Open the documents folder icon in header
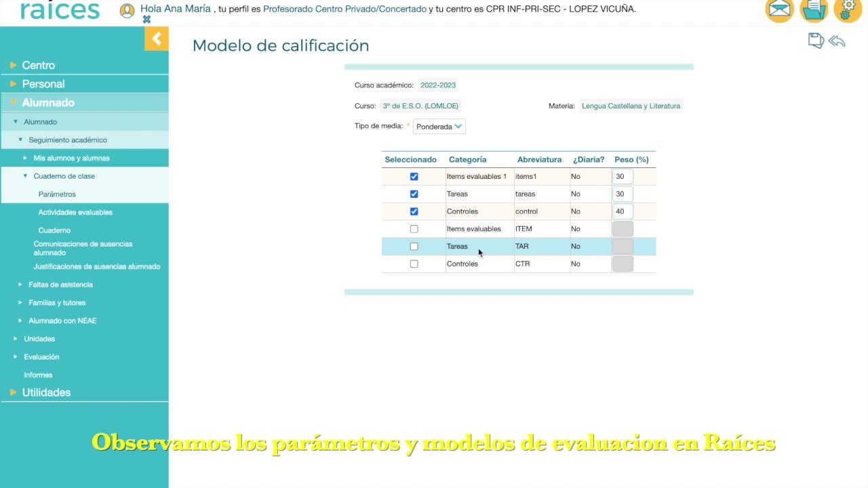 click(x=814, y=10)
